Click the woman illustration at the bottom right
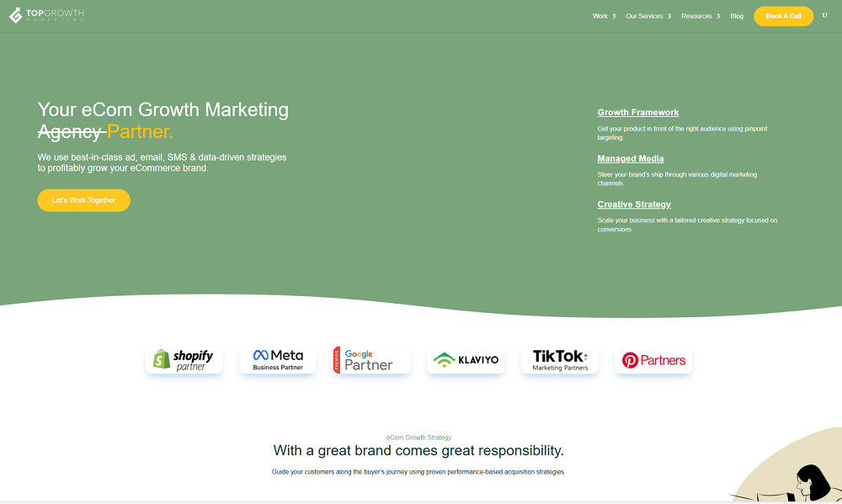The height and width of the screenshot is (504, 842). [x=811, y=484]
